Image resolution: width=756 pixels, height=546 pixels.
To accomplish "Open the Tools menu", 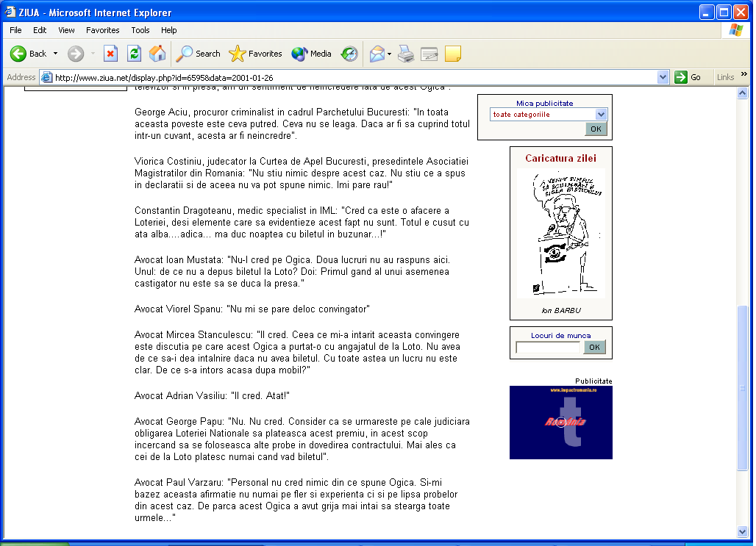I will tap(140, 30).
